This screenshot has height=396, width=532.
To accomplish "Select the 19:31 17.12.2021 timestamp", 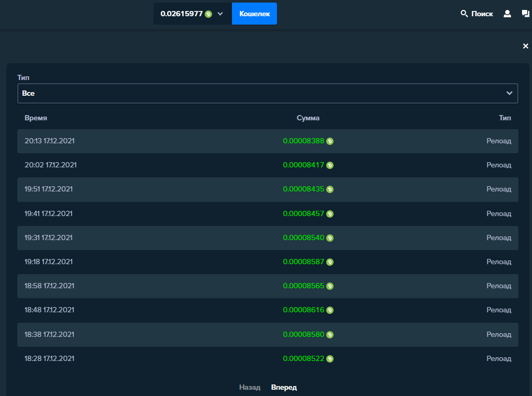I will pyautogui.click(x=49, y=237).
